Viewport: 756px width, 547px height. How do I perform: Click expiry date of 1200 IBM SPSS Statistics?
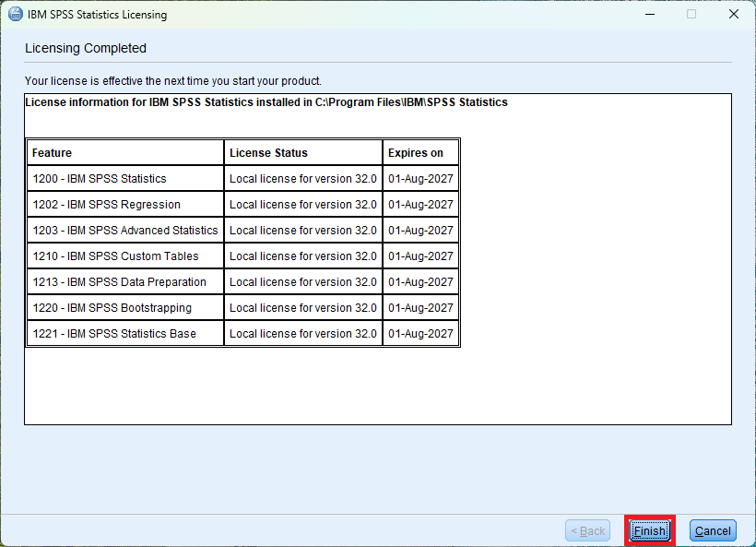coord(421,178)
